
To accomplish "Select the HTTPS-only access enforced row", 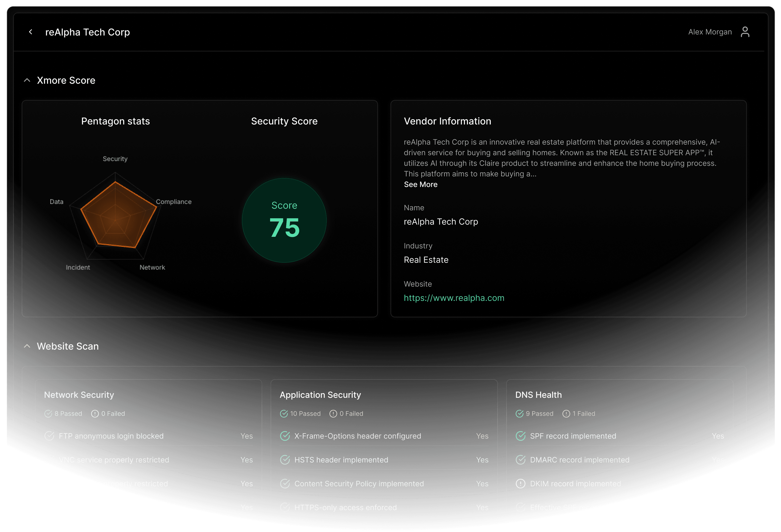I will coord(384,507).
